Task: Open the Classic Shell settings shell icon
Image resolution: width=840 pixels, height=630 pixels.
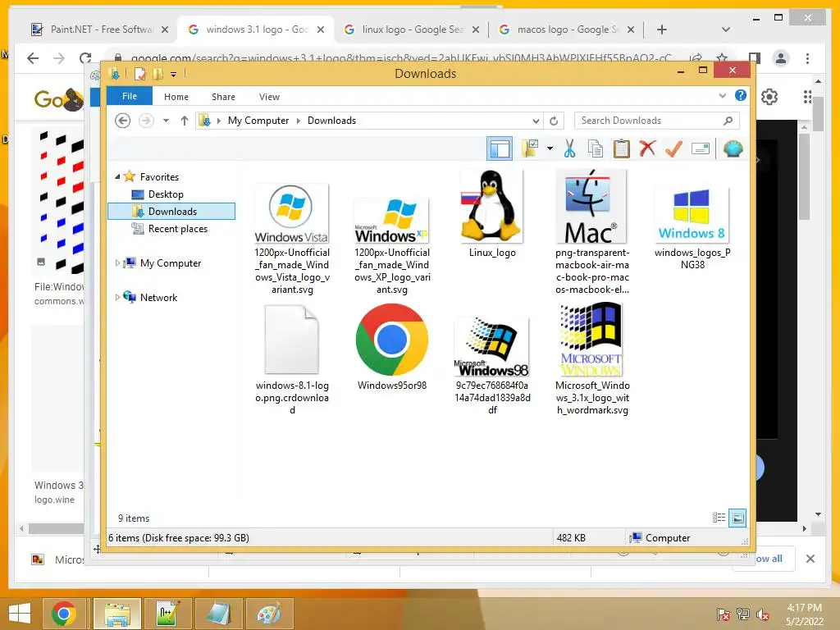Action: pos(733,148)
